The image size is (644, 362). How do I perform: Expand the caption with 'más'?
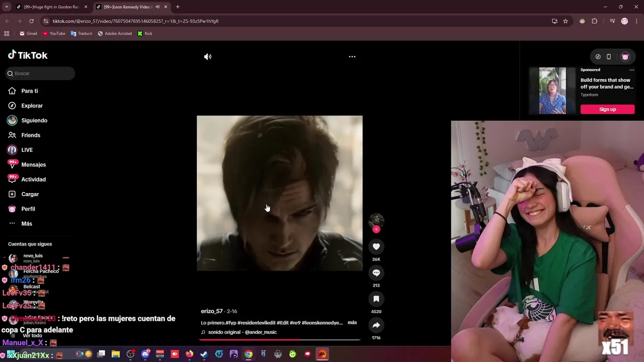352,323
